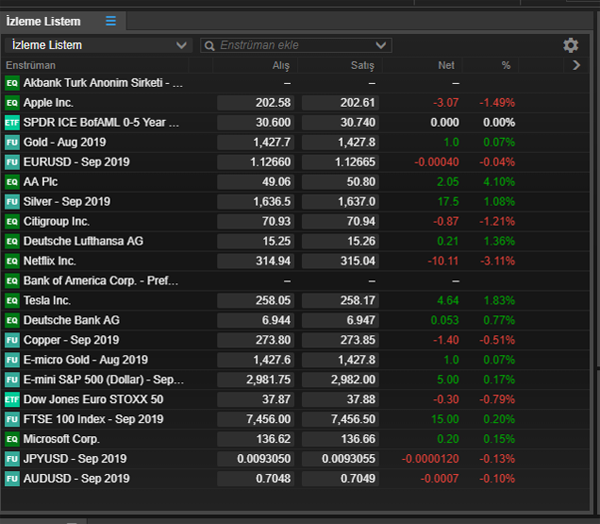Click the FU icon for EURUSD - Sep 2019
600x524 pixels.
pos(12,162)
